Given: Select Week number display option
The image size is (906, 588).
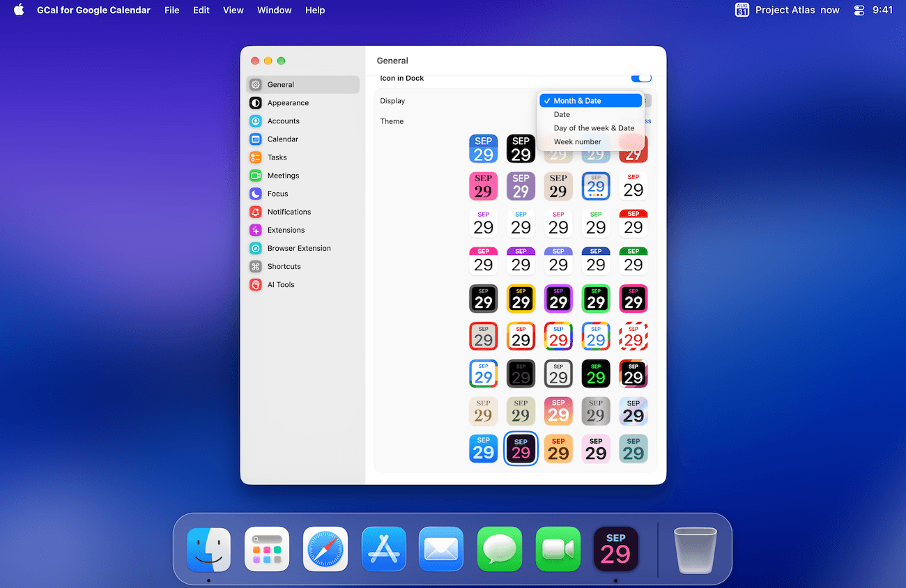Looking at the screenshot, I should pyautogui.click(x=591, y=141).
